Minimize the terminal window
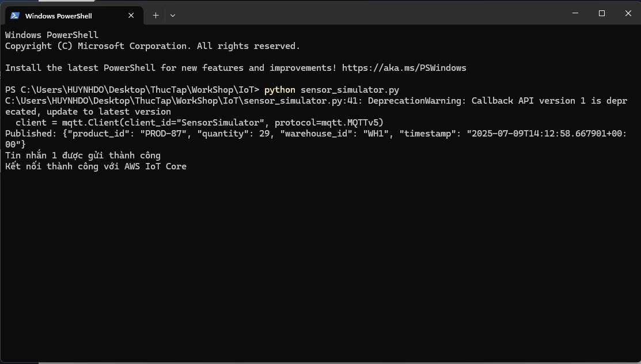Screen dimensions: 641x364 (575, 13)
